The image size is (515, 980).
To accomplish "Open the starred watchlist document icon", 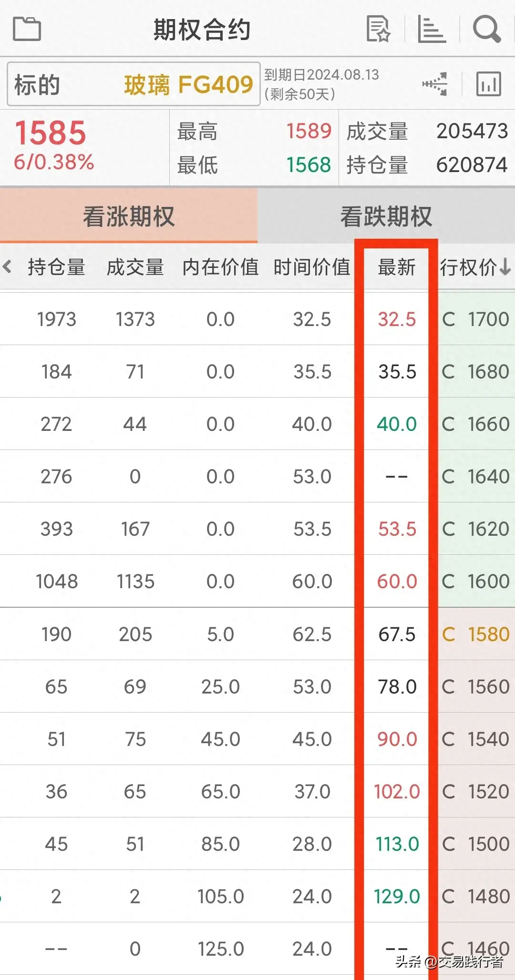I will click(379, 29).
